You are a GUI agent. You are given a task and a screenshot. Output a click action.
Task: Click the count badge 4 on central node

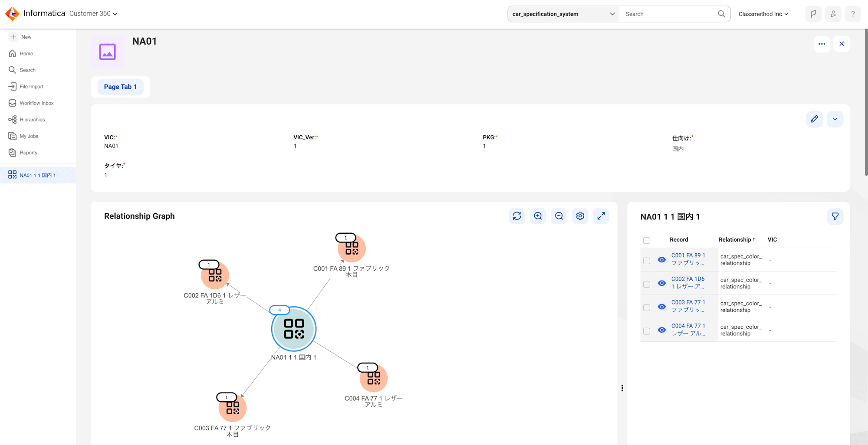279,310
